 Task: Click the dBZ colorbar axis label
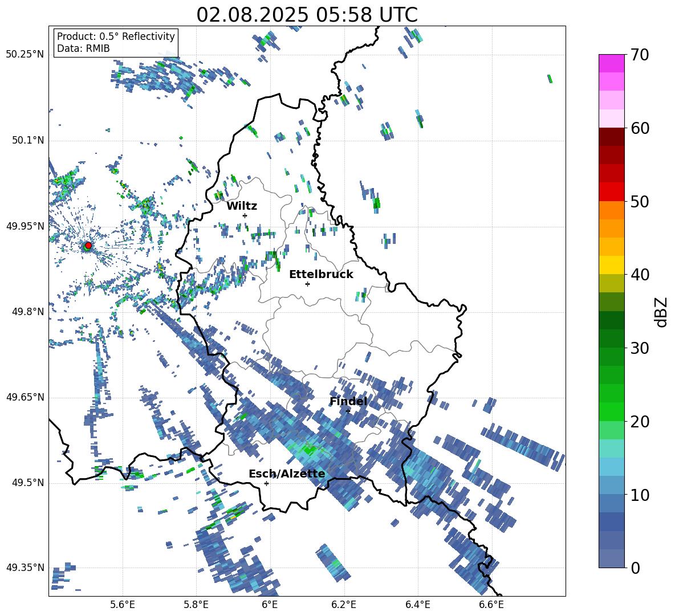pyautogui.click(x=662, y=312)
